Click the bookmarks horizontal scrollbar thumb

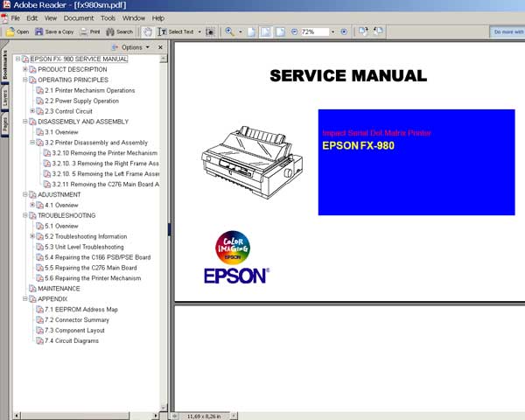75,416
